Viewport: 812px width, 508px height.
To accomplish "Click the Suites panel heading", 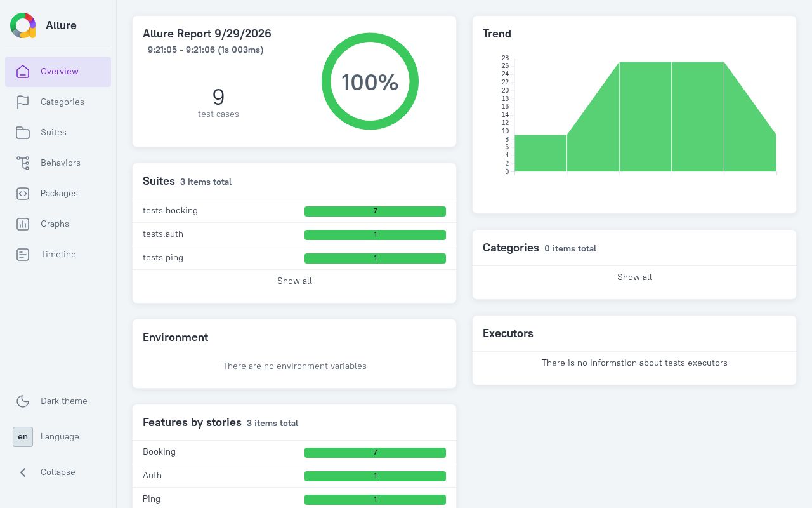I will (159, 181).
